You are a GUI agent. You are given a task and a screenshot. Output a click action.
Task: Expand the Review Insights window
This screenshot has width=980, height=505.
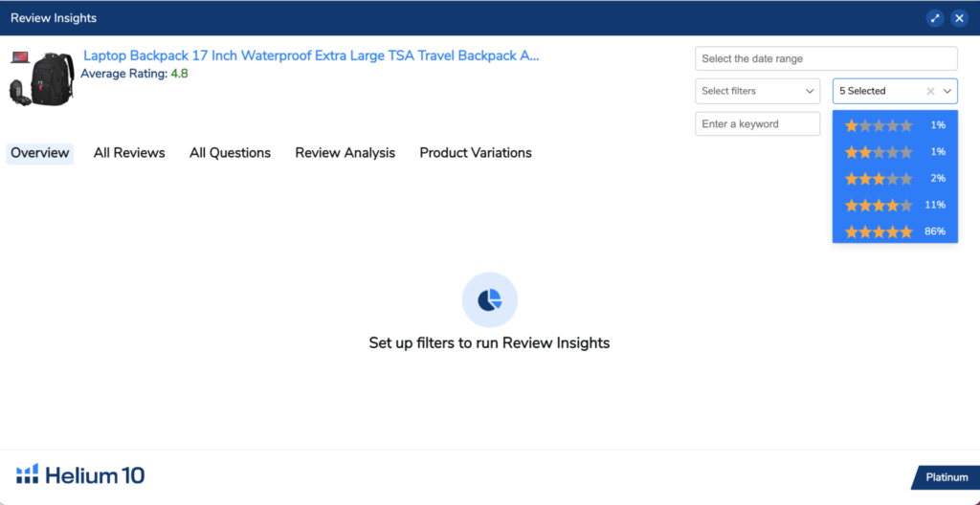[935, 18]
